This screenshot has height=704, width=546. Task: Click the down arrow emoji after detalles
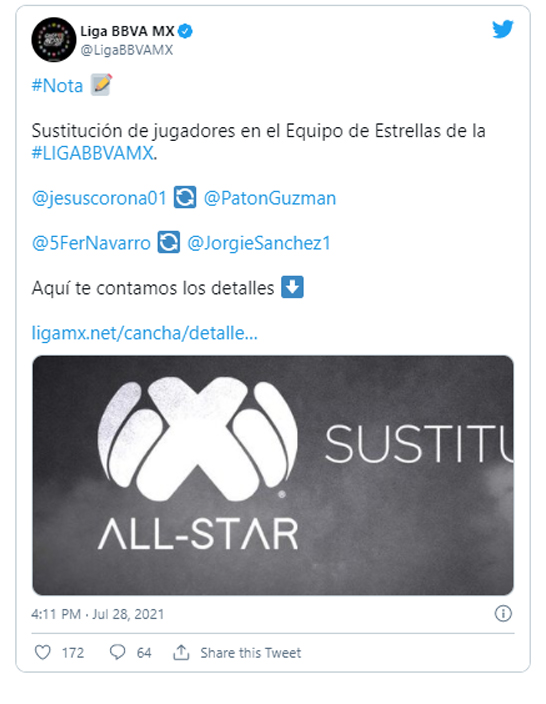[292, 287]
